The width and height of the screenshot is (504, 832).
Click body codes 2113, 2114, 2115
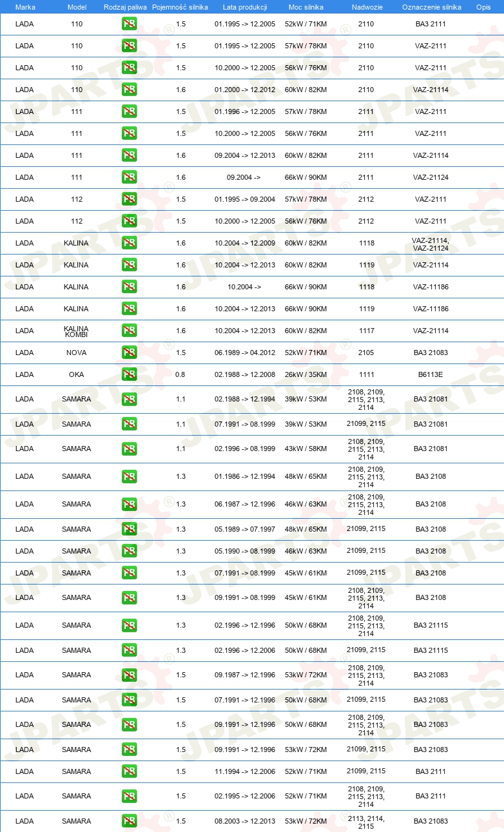pos(366,822)
